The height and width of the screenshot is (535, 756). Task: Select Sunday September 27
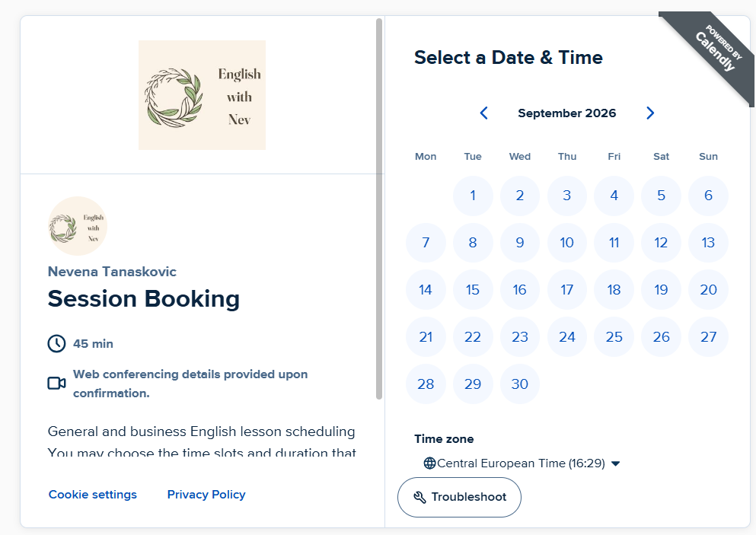pos(708,337)
